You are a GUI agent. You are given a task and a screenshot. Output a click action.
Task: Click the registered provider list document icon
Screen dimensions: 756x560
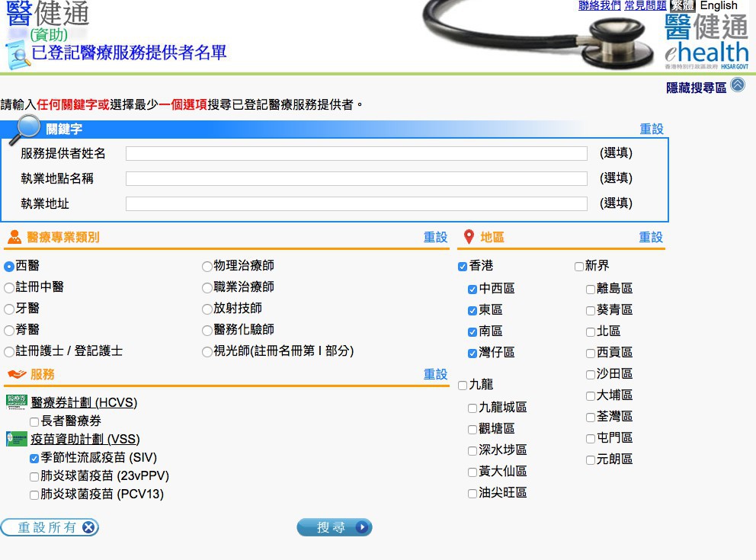[x=17, y=56]
